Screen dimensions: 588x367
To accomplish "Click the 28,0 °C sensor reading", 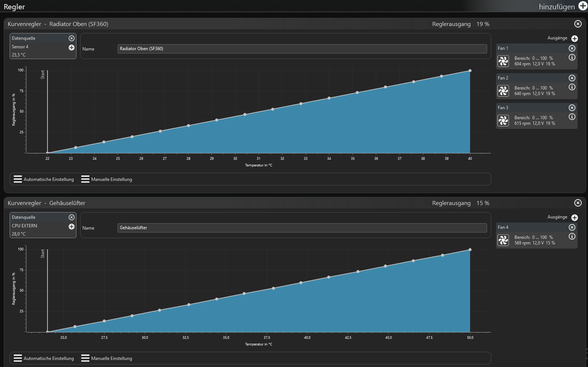I will point(19,234).
